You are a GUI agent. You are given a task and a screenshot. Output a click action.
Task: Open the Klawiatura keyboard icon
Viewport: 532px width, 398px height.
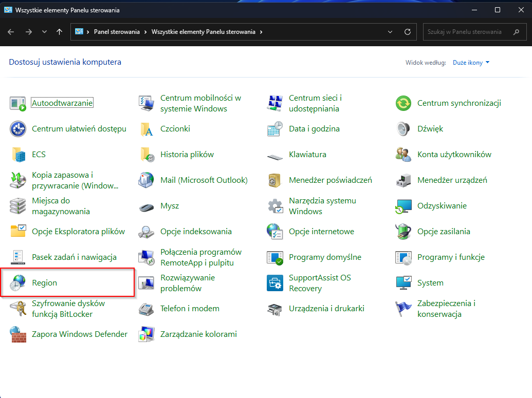275,155
